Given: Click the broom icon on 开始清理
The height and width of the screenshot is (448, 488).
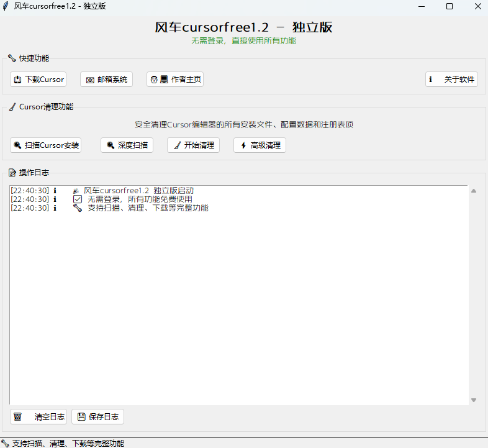Looking at the screenshot, I should click(x=177, y=145).
